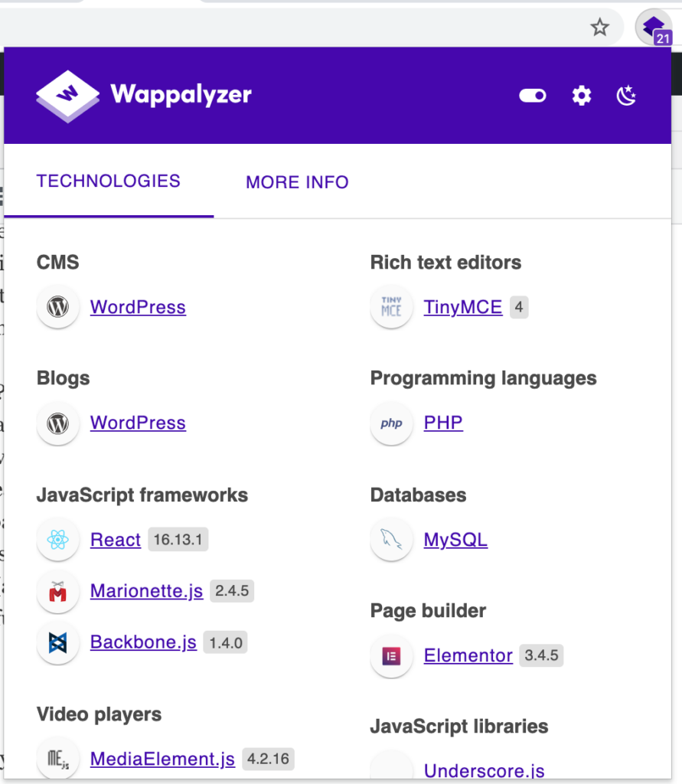Open the WordPress link under Blogs
Viewport: 682px width, 784px height.
tap(138, 423)
